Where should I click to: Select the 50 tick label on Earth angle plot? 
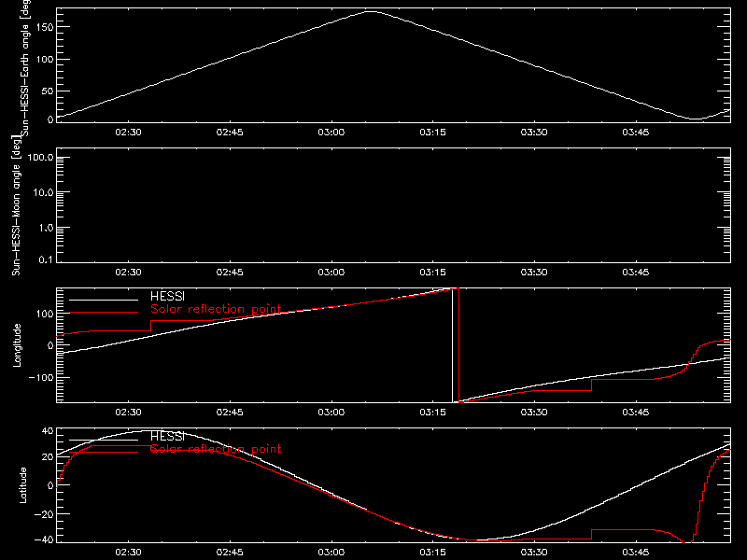click(48, 91)
